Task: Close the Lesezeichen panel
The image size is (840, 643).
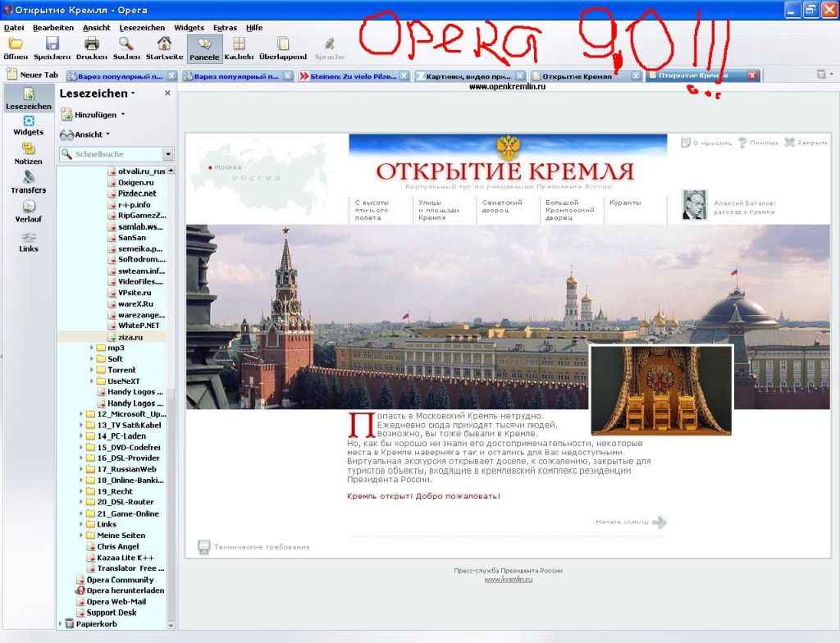Action: click(x=167, y=93)
